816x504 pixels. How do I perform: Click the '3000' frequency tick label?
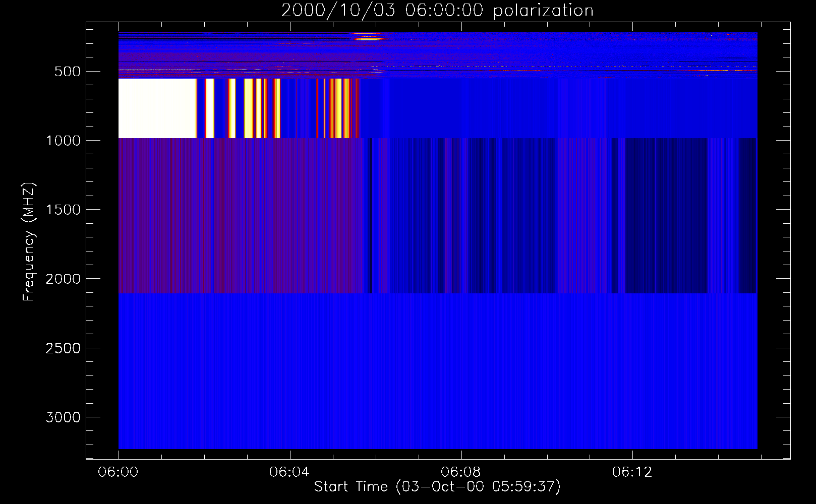[63, 417]
